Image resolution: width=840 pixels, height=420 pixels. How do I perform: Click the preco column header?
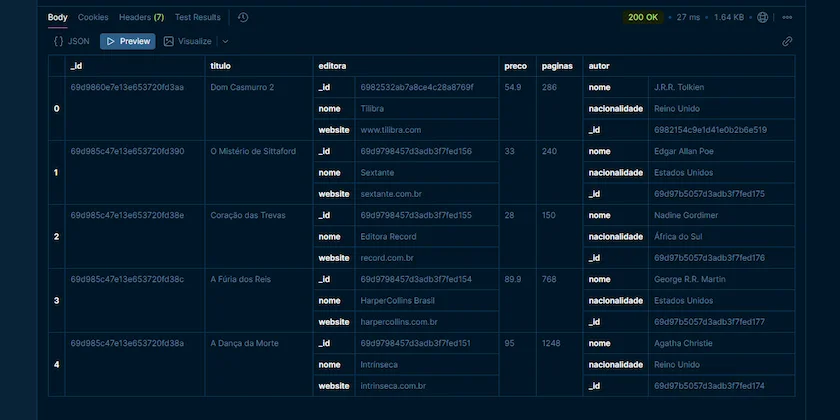click(515, 66)
